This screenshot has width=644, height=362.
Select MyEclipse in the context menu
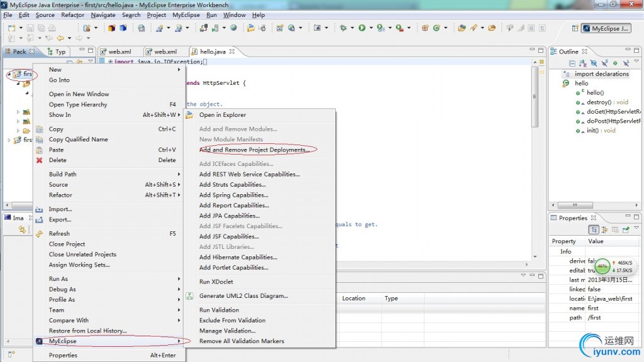point(108,341)
